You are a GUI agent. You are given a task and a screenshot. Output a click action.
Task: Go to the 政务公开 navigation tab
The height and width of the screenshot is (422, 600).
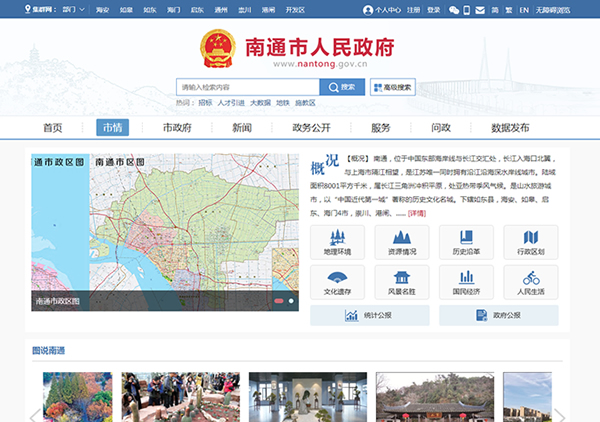click(x=311, y=128)
